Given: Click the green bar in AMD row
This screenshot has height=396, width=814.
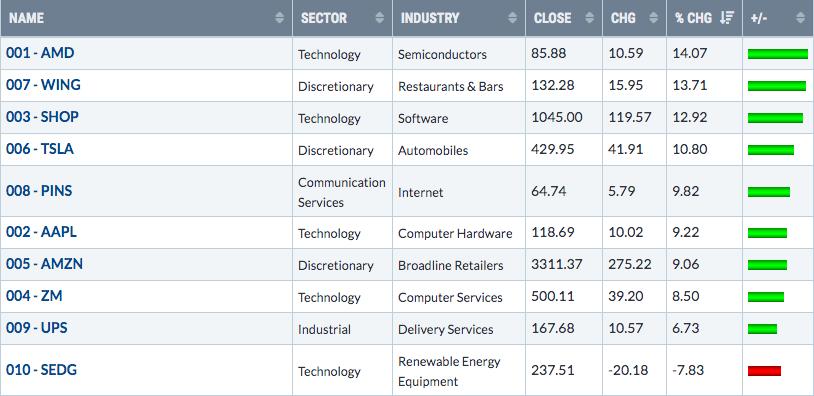Looking at the screenshot, I should tap(778, 53).
